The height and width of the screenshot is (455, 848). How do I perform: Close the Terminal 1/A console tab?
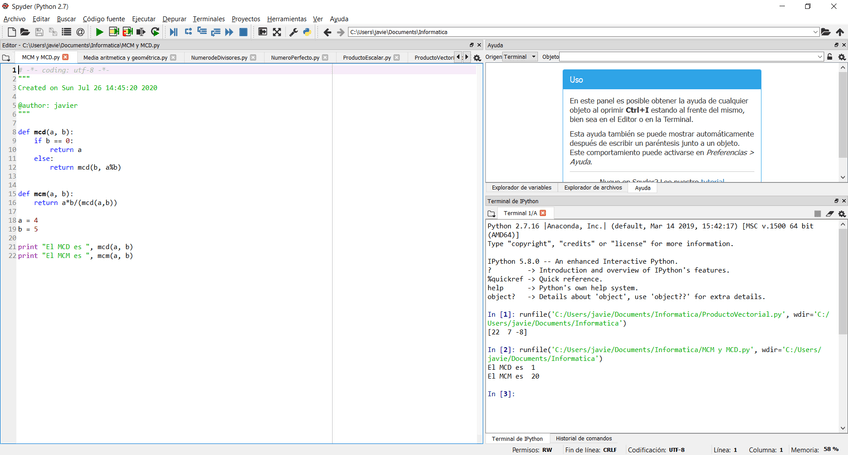(x=543, y=214)
